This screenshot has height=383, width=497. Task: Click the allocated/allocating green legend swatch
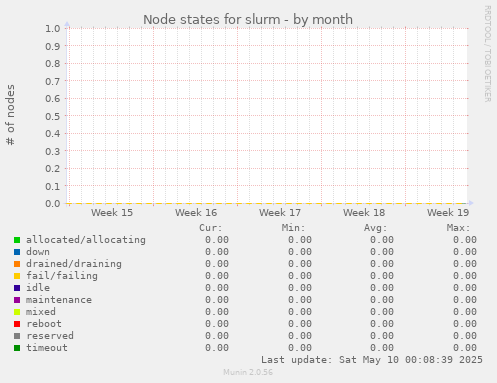17,240
